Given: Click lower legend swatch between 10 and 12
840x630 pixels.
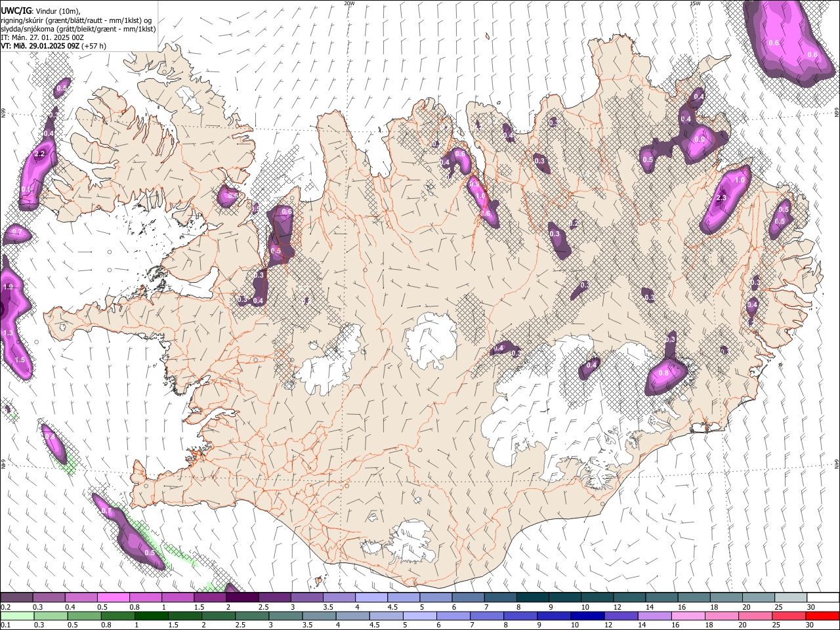Looking at the screenshot, I should (587, 616).
